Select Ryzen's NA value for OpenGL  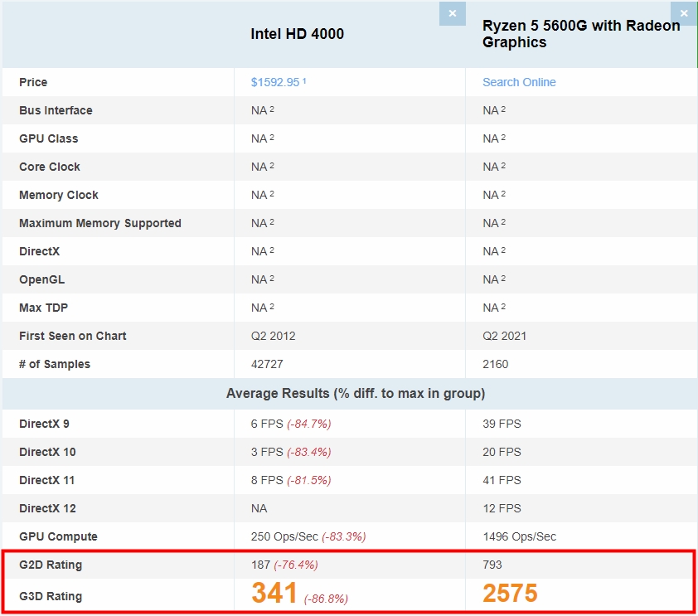(x=494, y=279)
